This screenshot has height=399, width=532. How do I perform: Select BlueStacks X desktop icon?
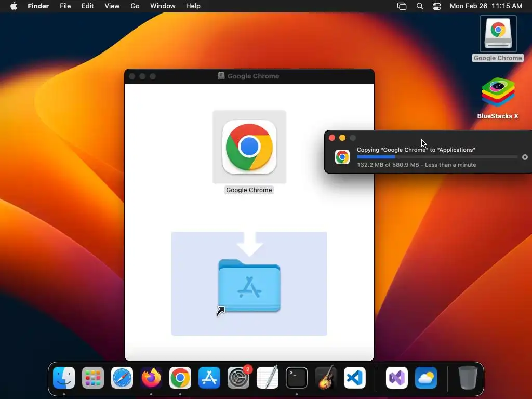click(x=498, y=92)
